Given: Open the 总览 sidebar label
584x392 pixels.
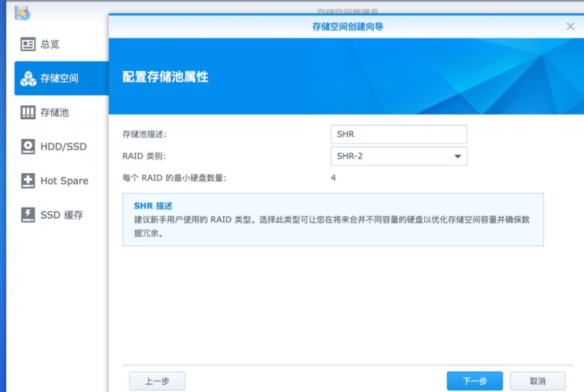Looking at the screenshot, I should (x=50, y=44).
